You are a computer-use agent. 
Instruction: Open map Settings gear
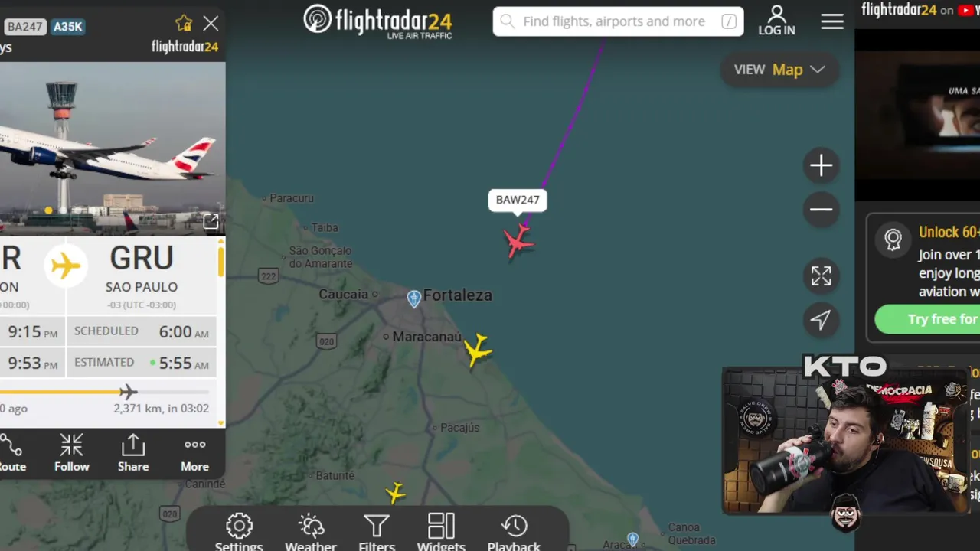click(239, 533)
